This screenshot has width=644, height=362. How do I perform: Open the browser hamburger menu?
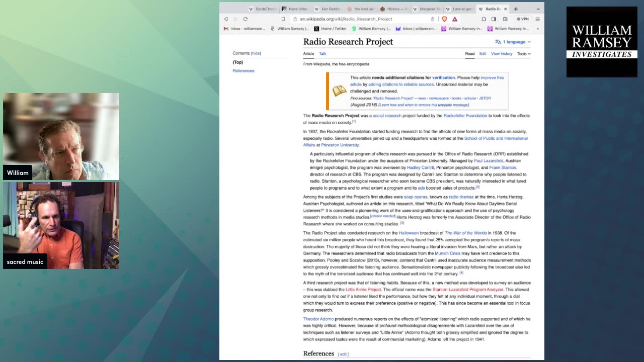pos(537,19)
